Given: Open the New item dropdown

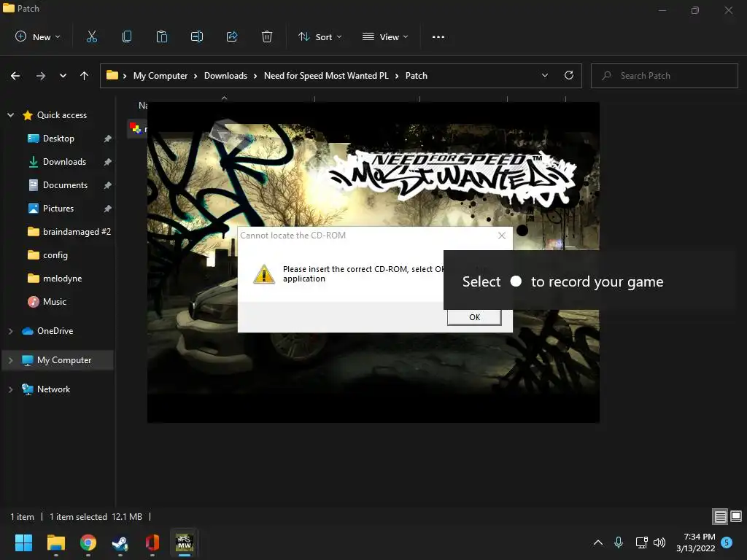Looking at the screenshot, I should coord(38,36).
